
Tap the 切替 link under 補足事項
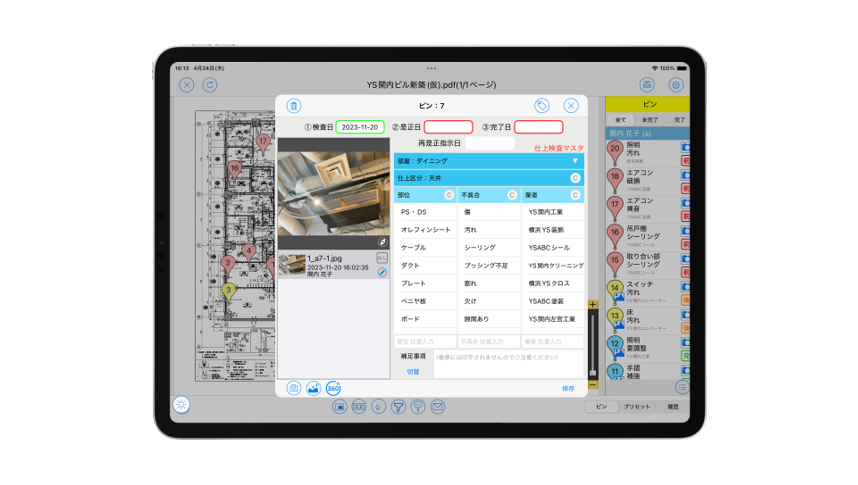[413, 372]
